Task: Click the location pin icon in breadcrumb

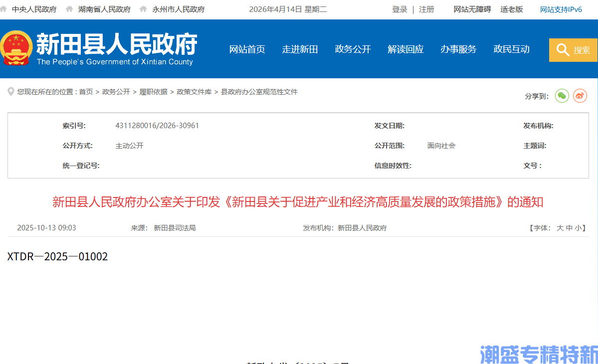Action: 11,91
